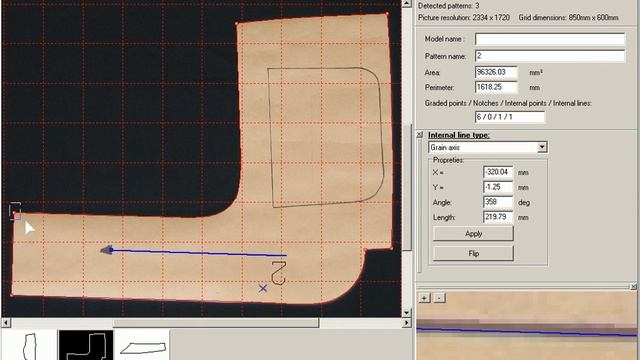Collapse the Internal line type section
Viewport: 640px width, 360px height.
tap(419, 135)
